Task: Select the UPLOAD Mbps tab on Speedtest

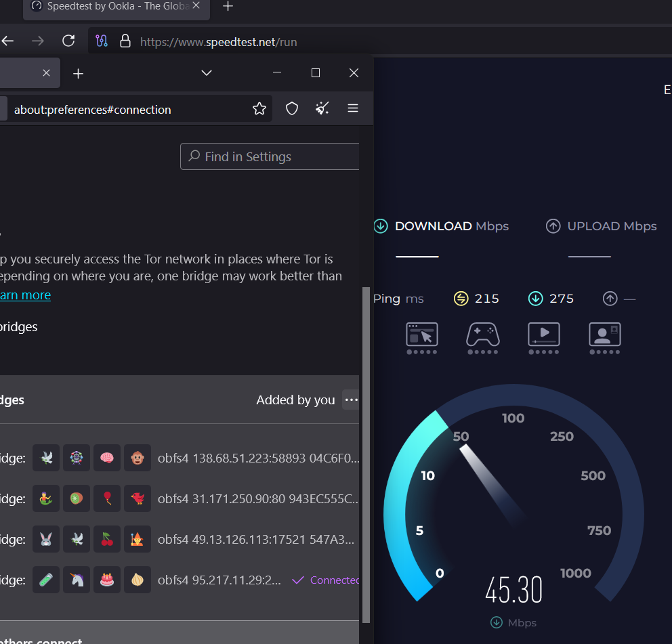Action: [602, 226]
